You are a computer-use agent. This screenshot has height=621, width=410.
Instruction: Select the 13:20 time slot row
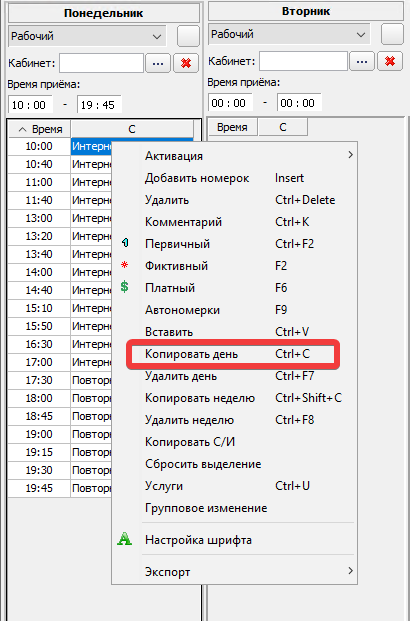(x=39, y=236)
